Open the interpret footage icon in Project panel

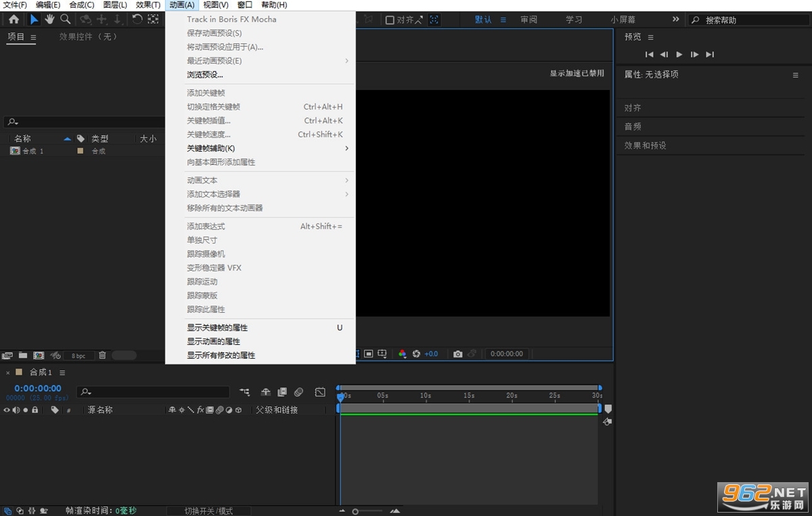tap(7, 355)
